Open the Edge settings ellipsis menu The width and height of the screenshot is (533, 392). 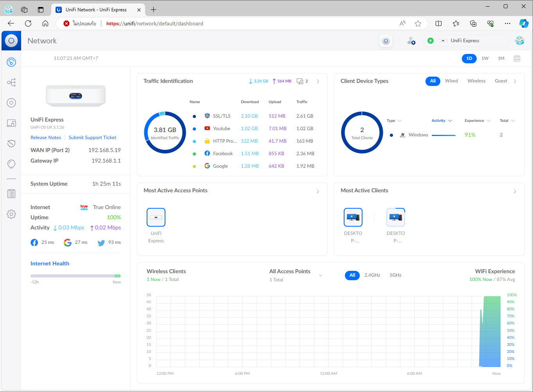[x=508, y=23]
